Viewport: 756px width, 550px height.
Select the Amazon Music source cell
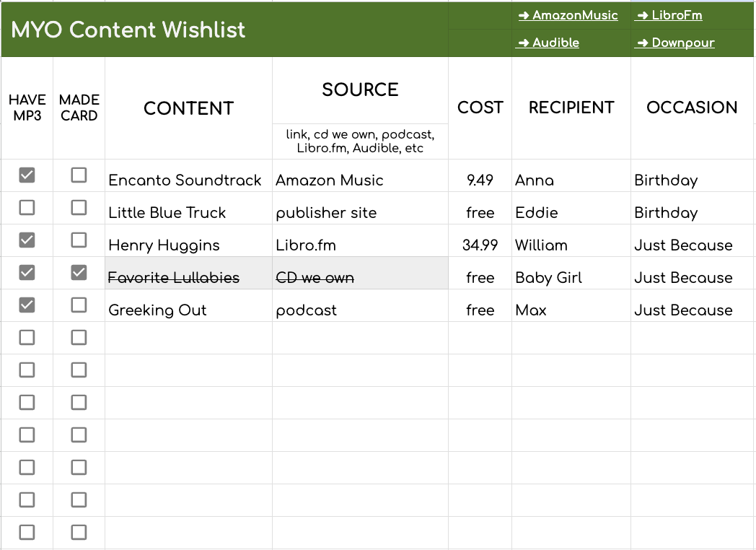point(360,175)
